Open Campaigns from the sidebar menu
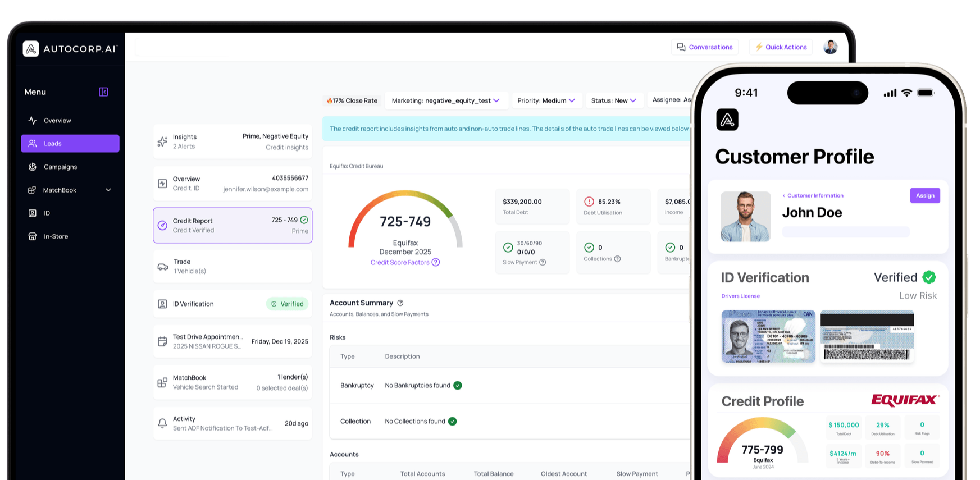980x480 pixels. [60, 167]
